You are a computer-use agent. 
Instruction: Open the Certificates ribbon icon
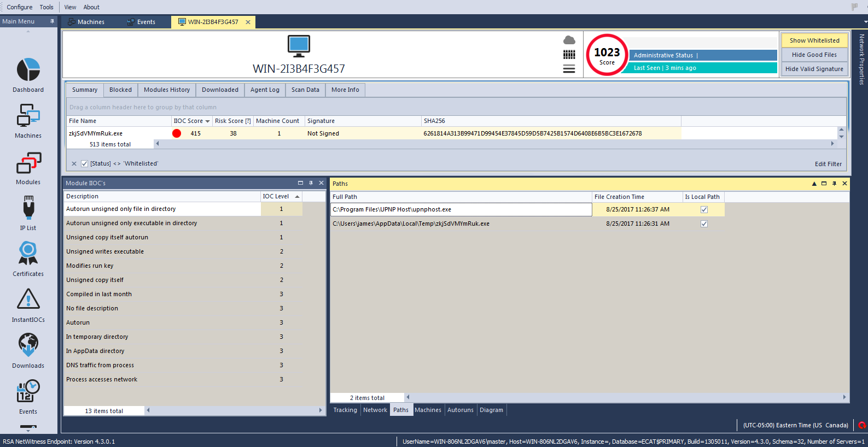[x=28, y=254]
